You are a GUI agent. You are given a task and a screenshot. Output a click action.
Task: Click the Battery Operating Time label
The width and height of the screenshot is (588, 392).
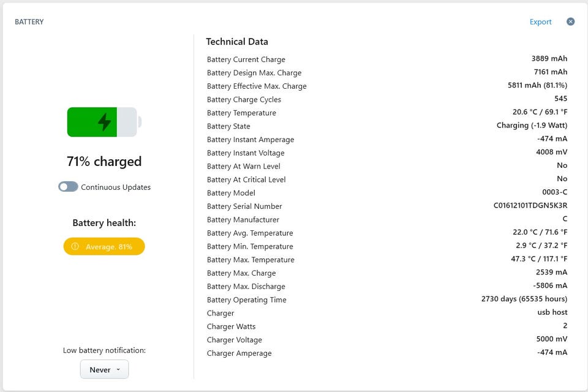tap(246, 300)
